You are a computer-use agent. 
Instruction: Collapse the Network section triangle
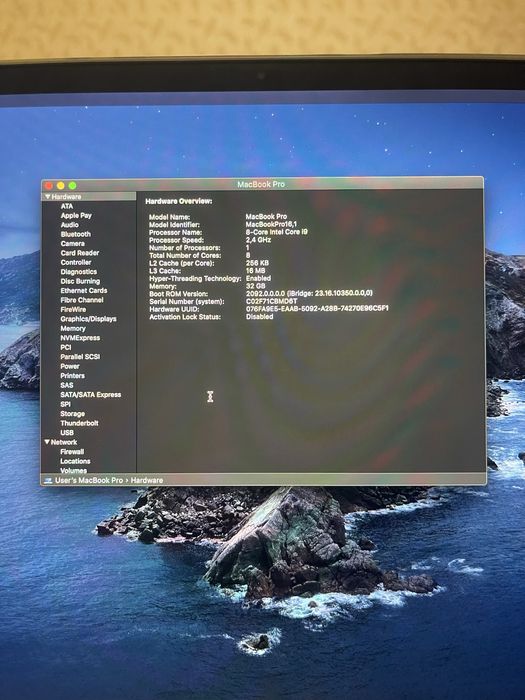(x=47, y=442)
